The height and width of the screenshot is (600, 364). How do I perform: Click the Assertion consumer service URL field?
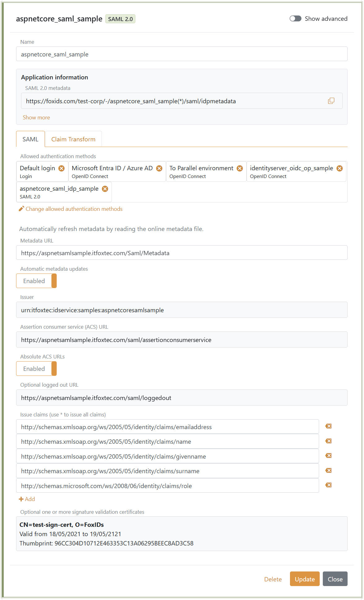click(182, 340)
